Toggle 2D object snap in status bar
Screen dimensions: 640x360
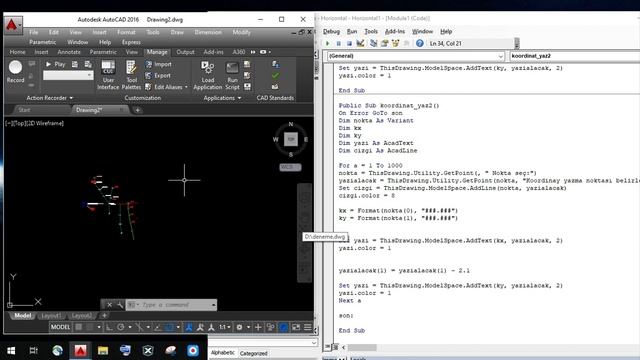click(x=169, y=327)
